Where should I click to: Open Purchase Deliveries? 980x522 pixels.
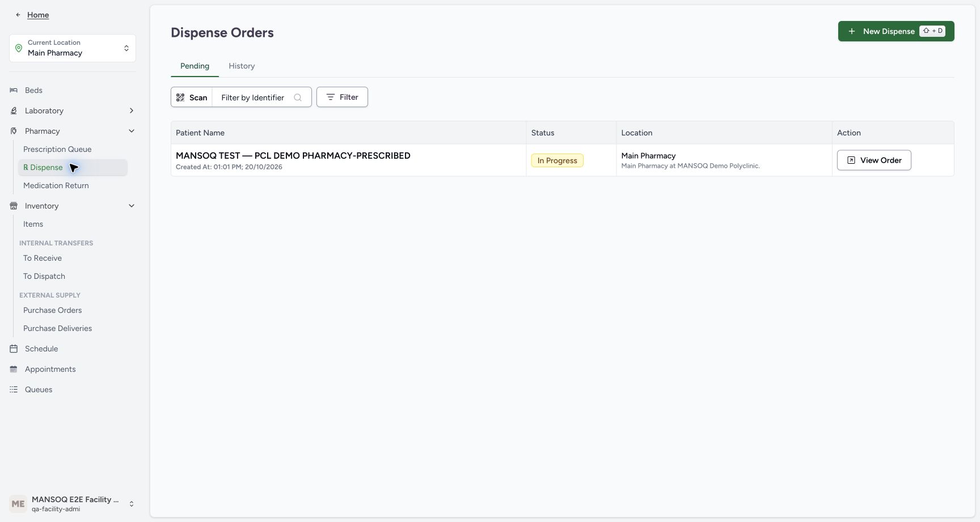click(57, 328)
